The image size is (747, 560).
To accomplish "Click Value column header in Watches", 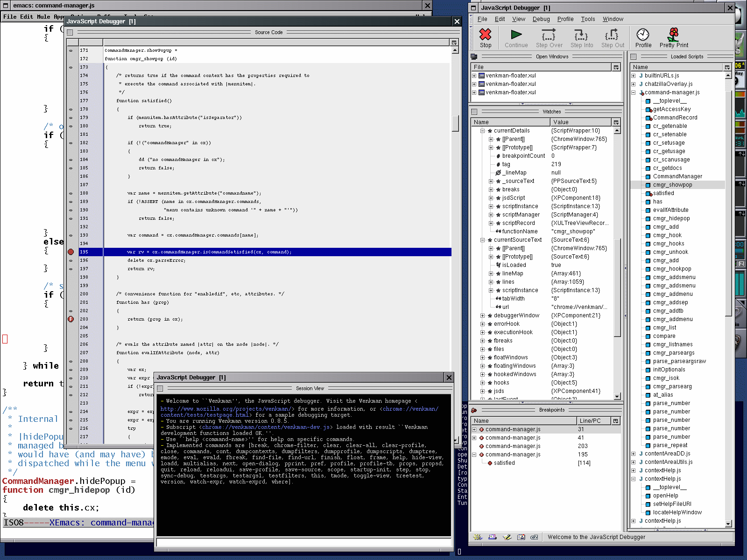I will click(x=581, y=122).
